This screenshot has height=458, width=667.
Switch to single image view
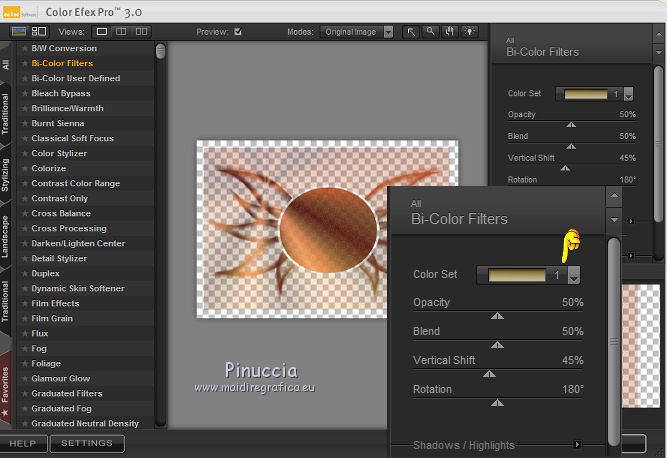(101, 32)
